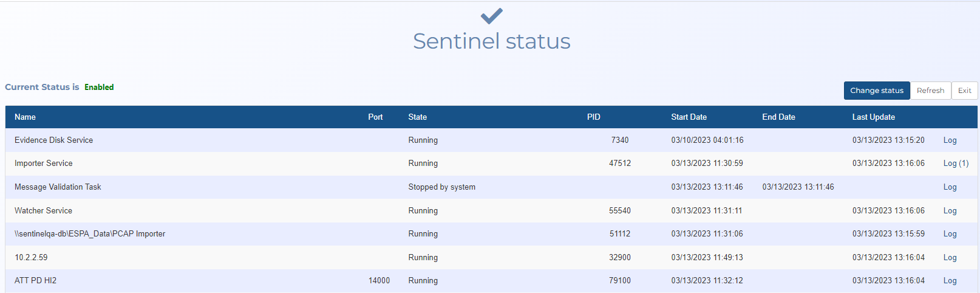Viewport: 980px width, 293px height.
Task: Open Log for Evidence Disk Service
Action: click(950, 140)
